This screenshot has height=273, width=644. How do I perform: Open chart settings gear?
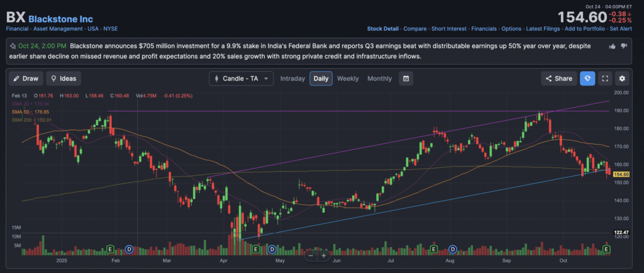point(622,79)
